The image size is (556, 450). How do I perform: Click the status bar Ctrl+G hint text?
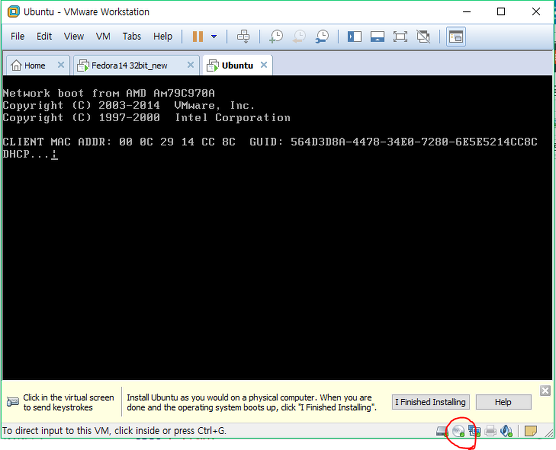point(114,430)
